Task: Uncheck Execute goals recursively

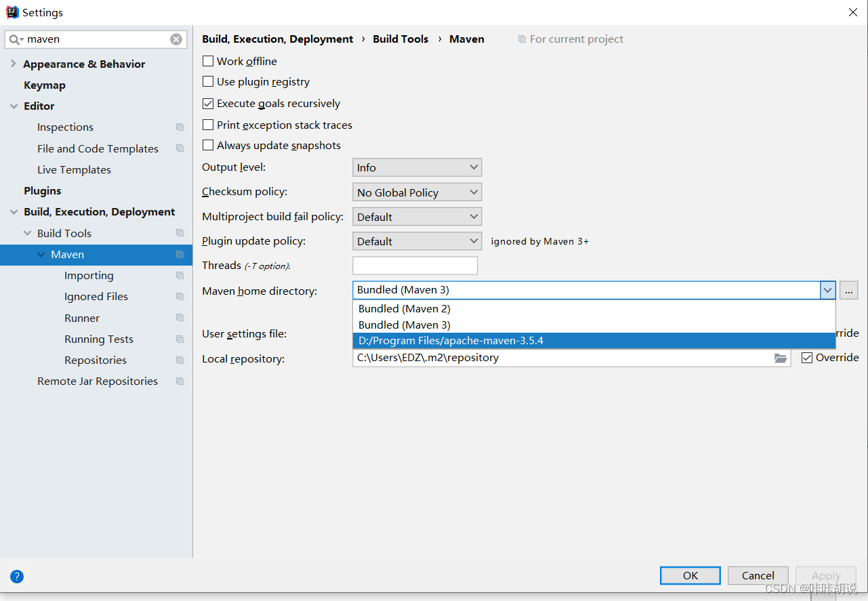Action: (x=208, y=104)
